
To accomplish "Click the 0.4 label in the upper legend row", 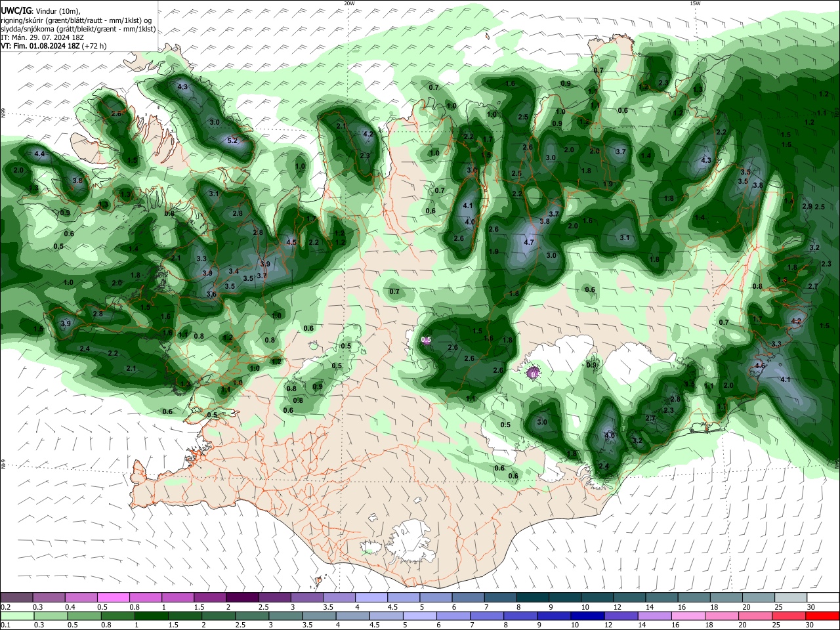I will point(70,607).
